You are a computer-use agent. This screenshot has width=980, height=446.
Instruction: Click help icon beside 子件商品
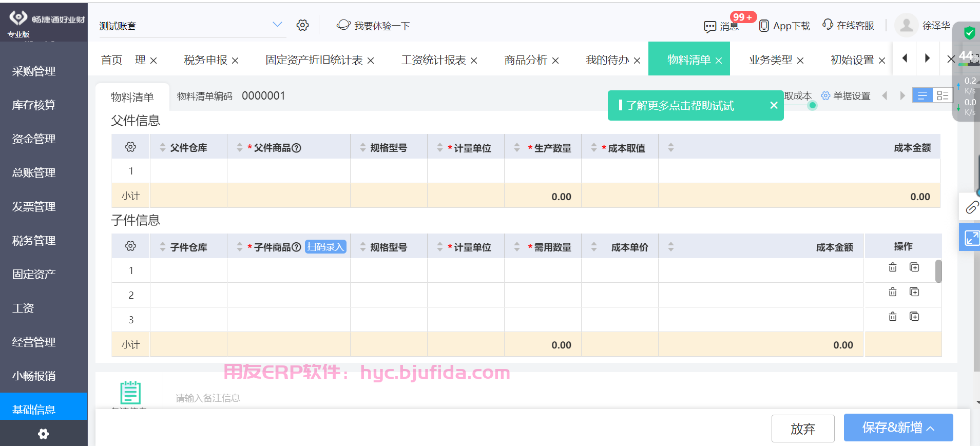(x=296, y=247)
